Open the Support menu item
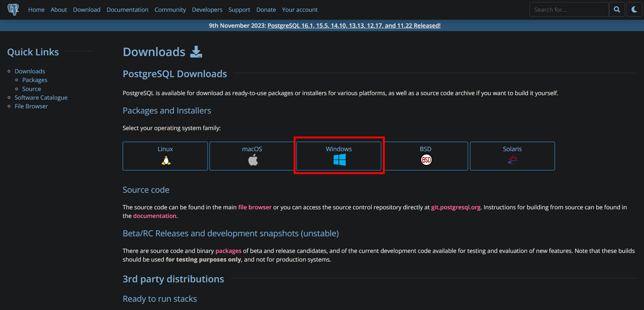 (239, 10)
